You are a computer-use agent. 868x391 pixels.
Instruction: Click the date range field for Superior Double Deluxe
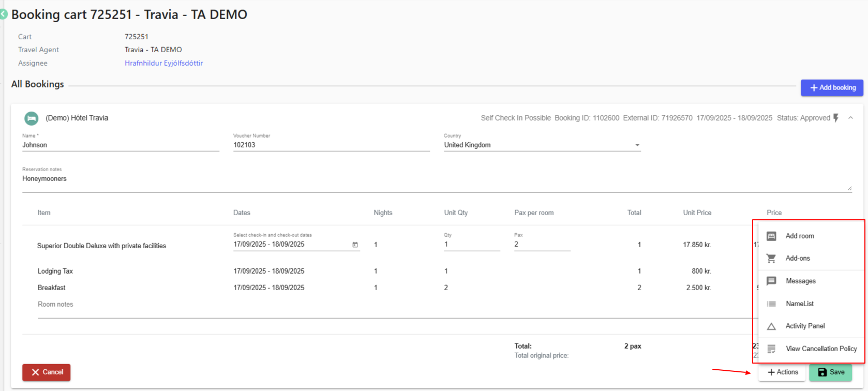tap(296, 244)
